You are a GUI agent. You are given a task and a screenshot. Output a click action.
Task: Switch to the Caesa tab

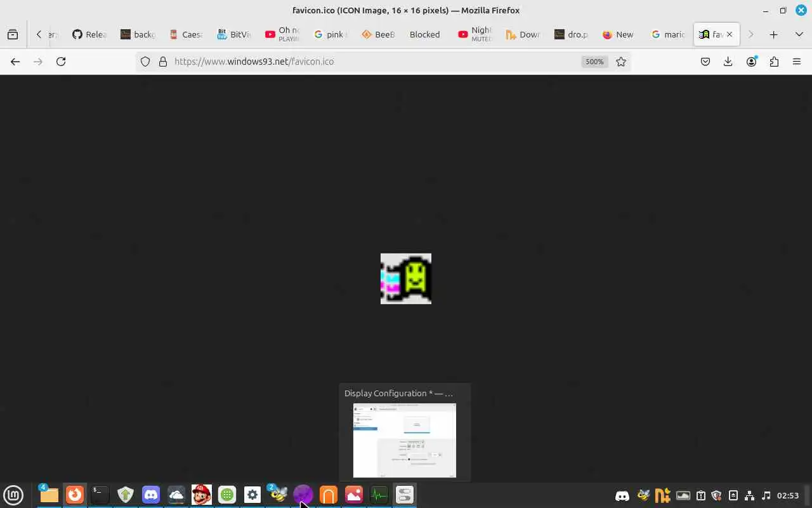pos(186,34)
